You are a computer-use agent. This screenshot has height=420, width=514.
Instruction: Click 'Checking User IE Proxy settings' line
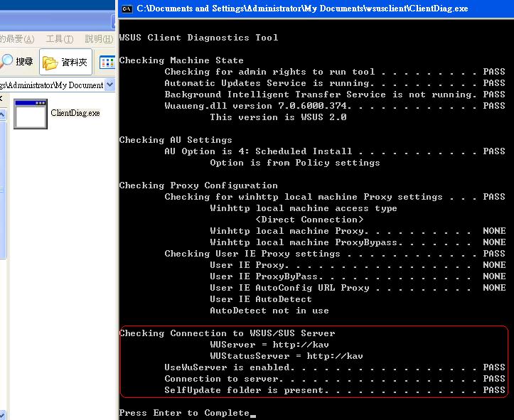click(335, 254)
